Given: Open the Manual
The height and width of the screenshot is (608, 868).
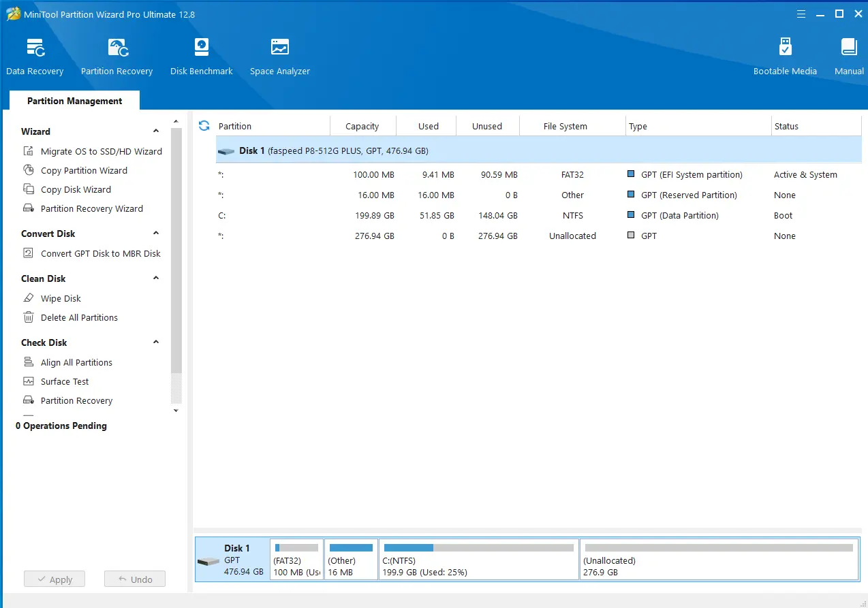Looking at the screenshot, I should coord(849,57).
